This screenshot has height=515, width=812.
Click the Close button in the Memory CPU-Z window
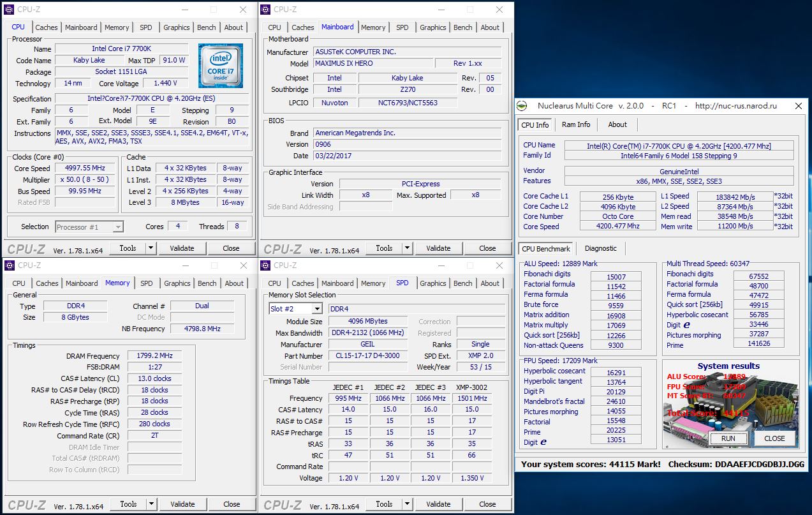click(x=232, y=504)
